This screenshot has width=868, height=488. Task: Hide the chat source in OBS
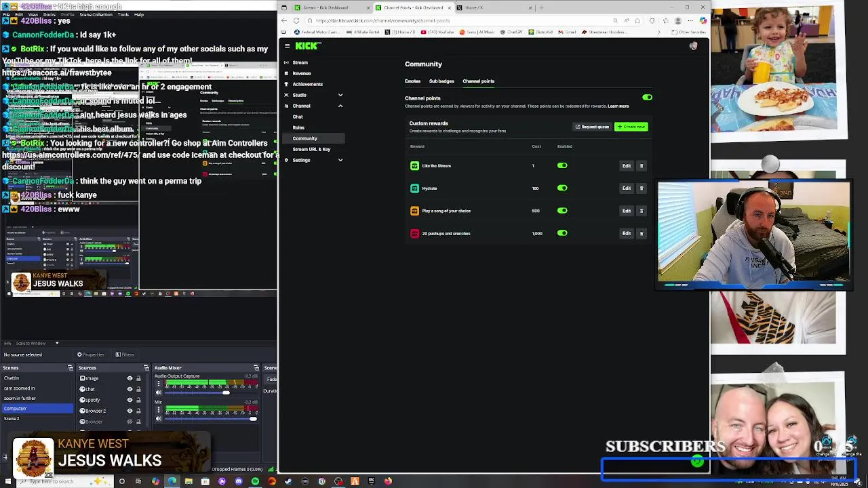pyautogui.click(x=130, y=390)
